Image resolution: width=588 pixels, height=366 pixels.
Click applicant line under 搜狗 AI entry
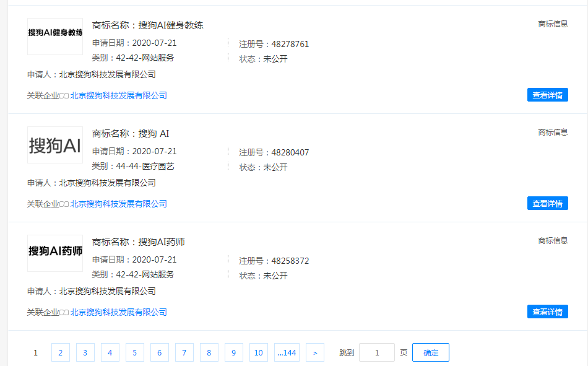pos(92,183)
